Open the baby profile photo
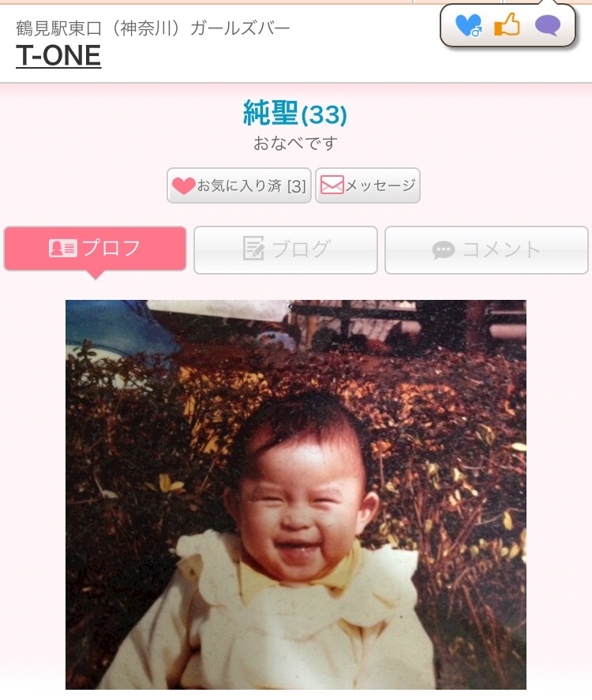 click(296, 495)
